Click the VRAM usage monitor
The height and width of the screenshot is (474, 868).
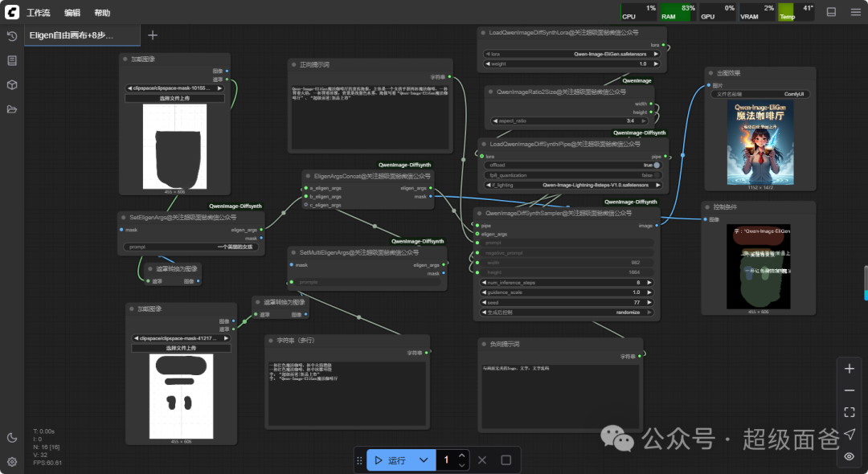[x=757, y=12]
